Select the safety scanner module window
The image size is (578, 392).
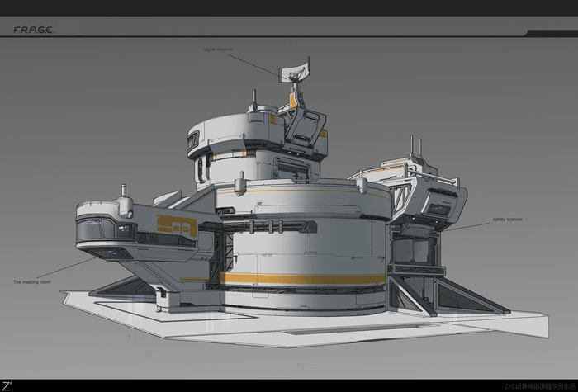[x=438, y=210]
